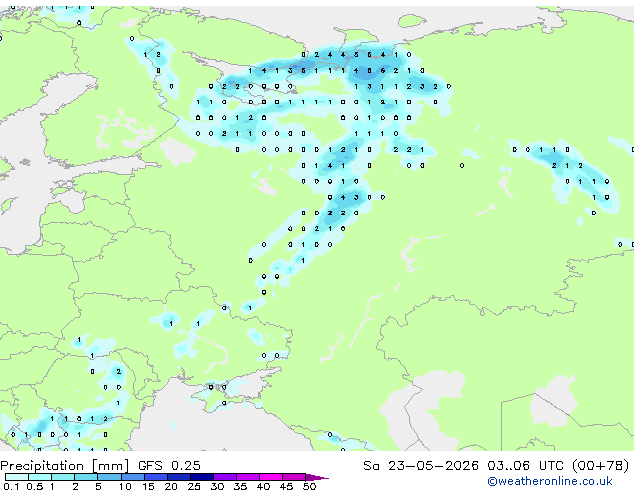Click the lightest 0.1–0.5 mm legend swatch
634x490 pixels.
coord(17,477)
